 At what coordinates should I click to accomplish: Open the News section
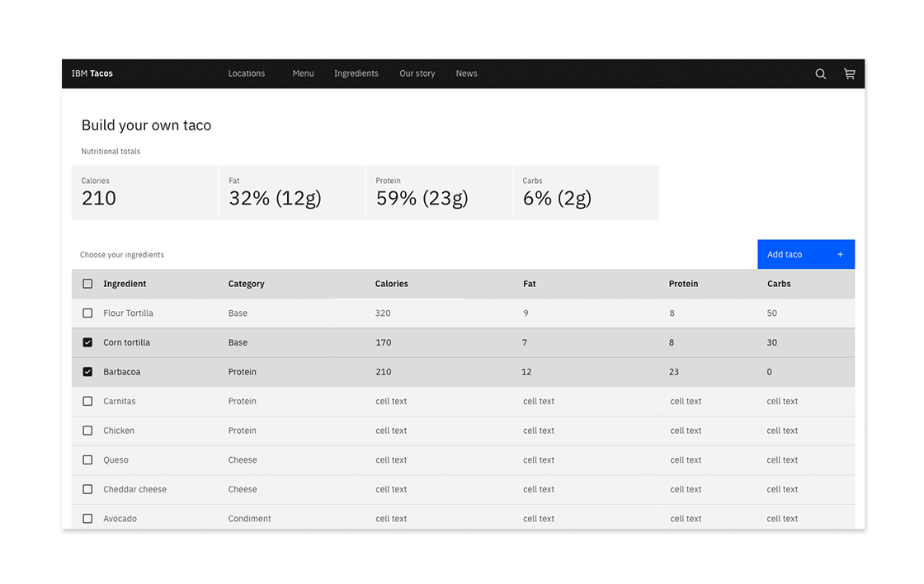click(x=466, y=73)
